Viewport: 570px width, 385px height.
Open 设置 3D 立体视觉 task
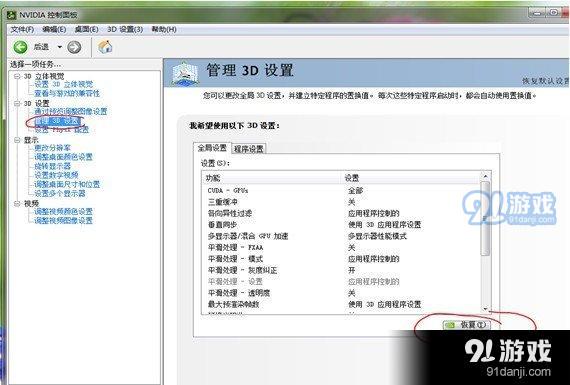coord(64,84)
